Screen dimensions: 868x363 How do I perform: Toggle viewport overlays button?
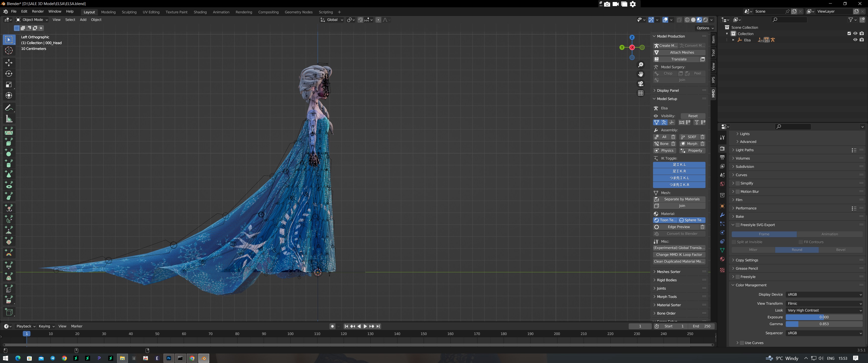665,20
